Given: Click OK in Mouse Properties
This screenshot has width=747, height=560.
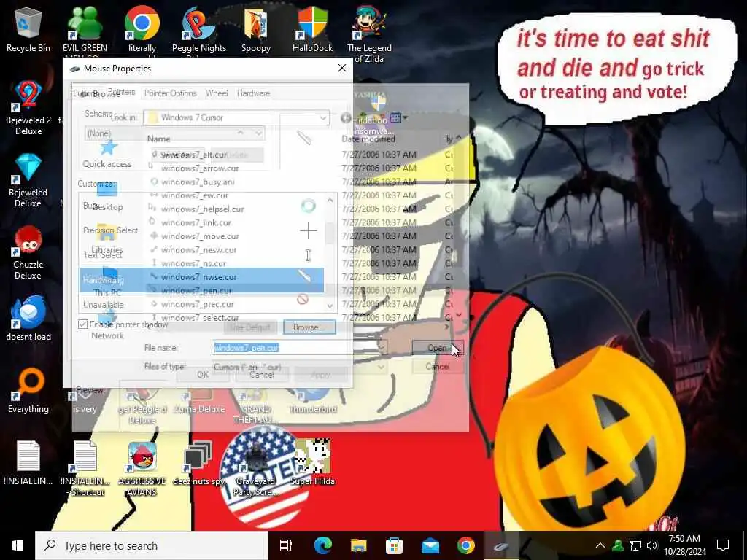Looking at the screenshot, I should pos(203,374).
